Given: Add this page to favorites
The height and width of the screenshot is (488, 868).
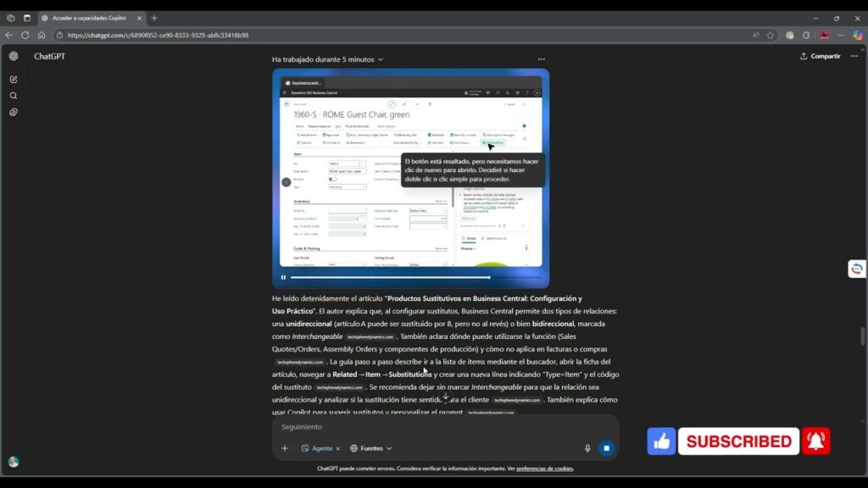Looking at the screenshot, I should 770,36.
